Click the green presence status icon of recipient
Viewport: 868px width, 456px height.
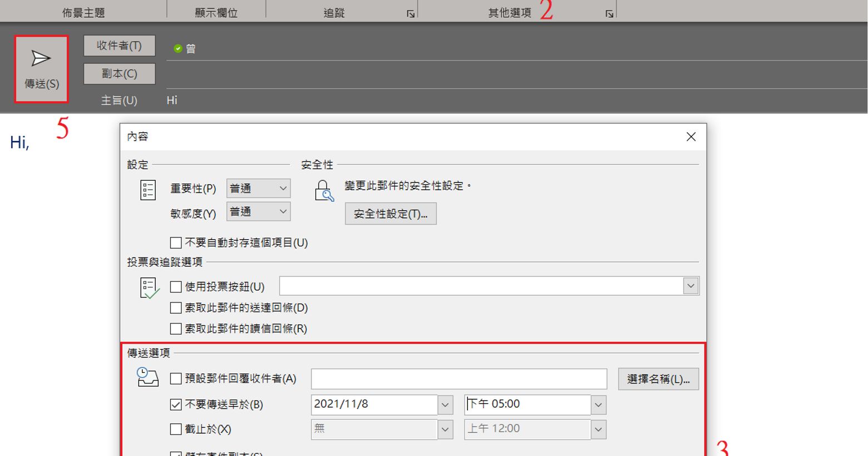tap(178, 49)
